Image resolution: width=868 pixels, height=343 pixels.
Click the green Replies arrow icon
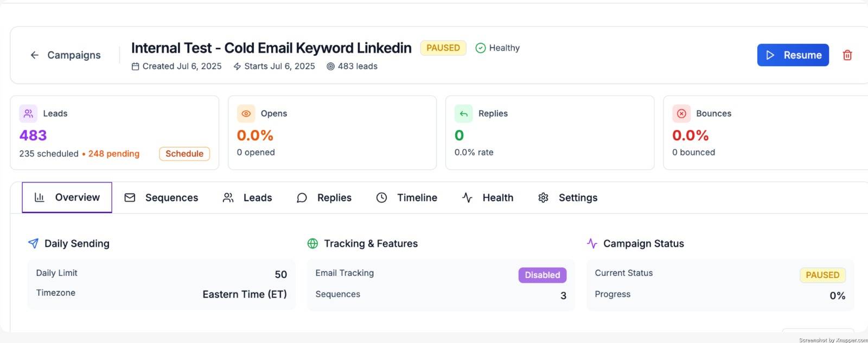[463, 114]
